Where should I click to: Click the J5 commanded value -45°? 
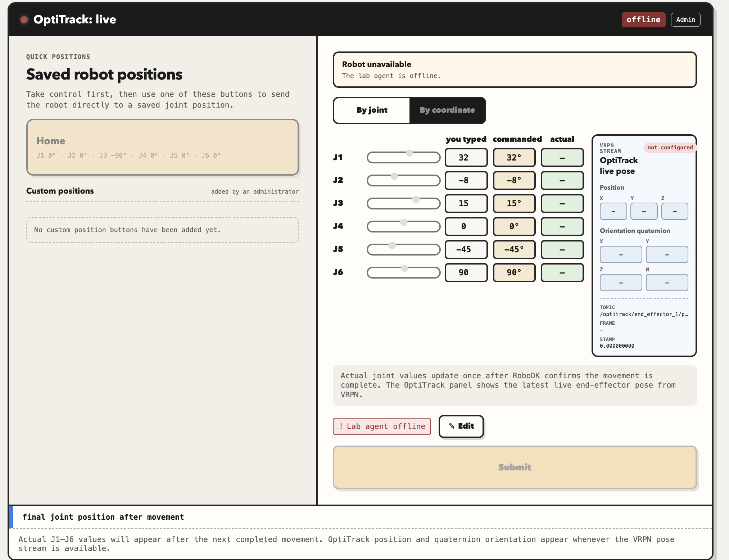click(514, 249)
